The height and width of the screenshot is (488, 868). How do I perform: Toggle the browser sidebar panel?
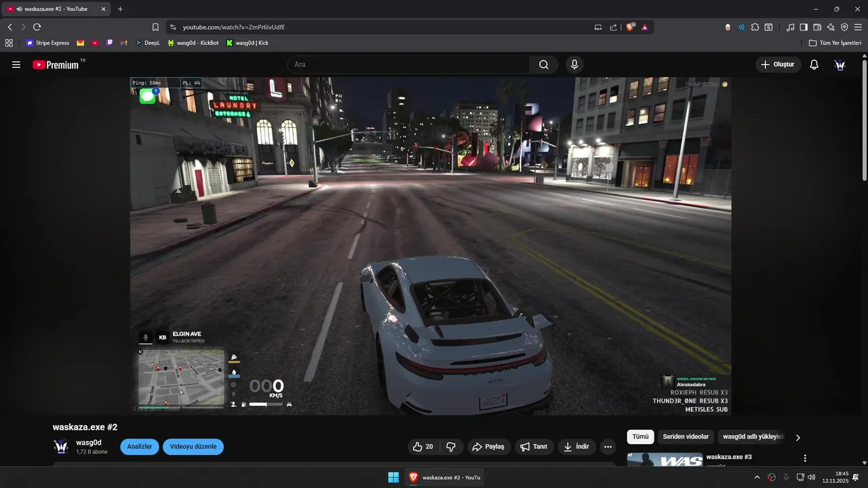[804, 27]
